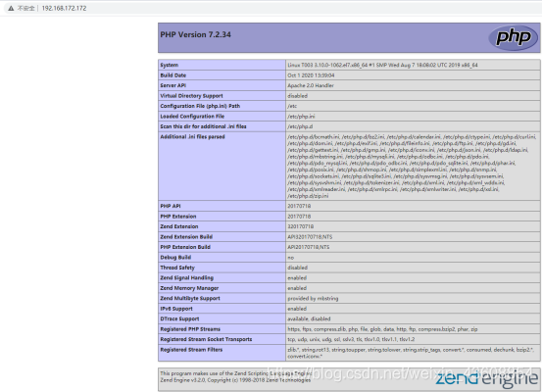Click the Zend Memory Manager label
This screenshot has width=543, height=392.
tap(189, 288)
